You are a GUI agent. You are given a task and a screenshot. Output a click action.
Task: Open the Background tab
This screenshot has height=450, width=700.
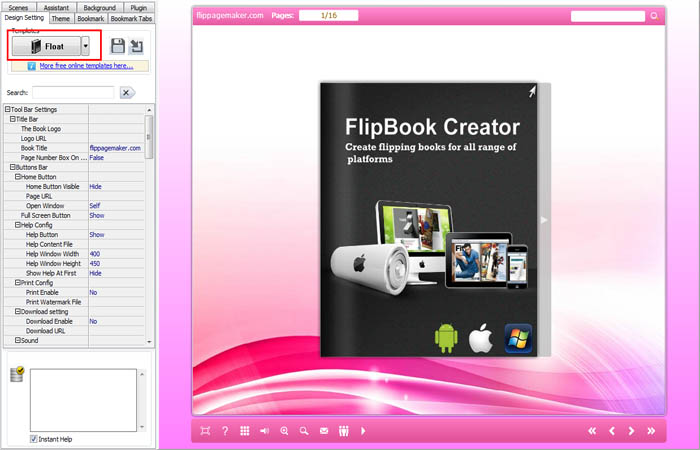[100, 7]
